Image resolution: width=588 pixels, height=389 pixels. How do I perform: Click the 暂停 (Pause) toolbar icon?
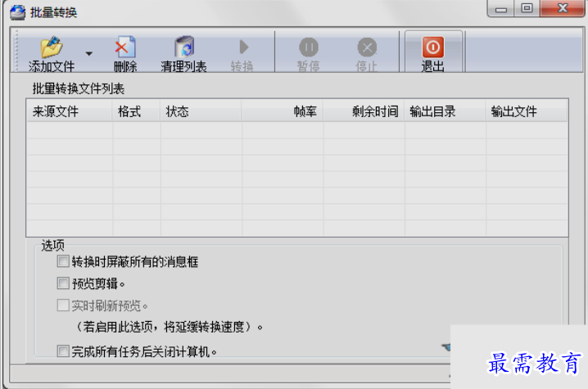(x=309, y=47)
